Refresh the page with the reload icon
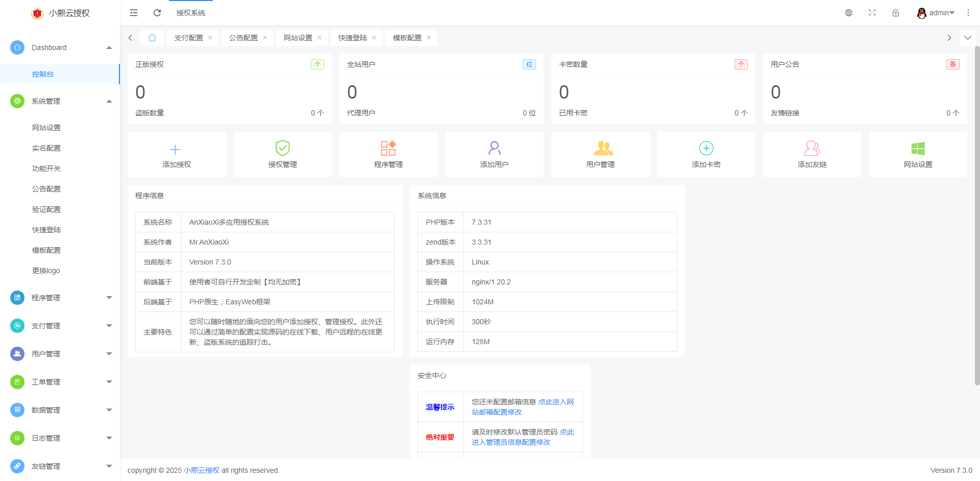 pos(157,12)
